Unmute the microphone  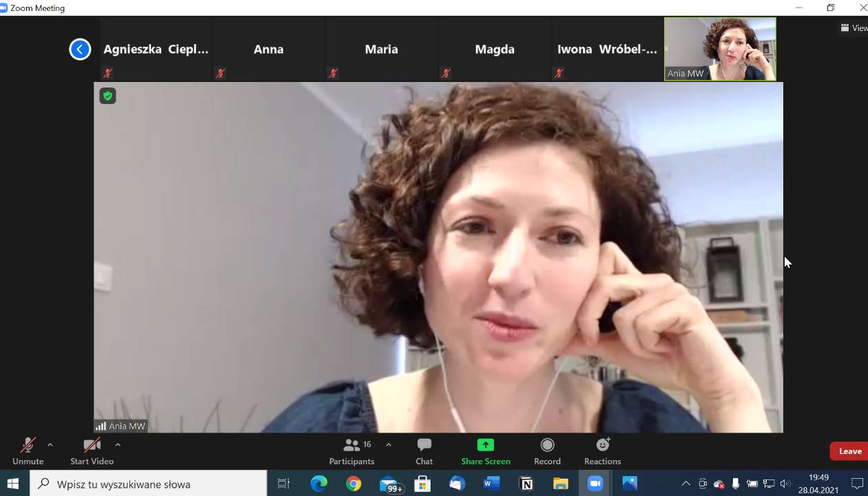pyautogui.click(x=28, y=451)
